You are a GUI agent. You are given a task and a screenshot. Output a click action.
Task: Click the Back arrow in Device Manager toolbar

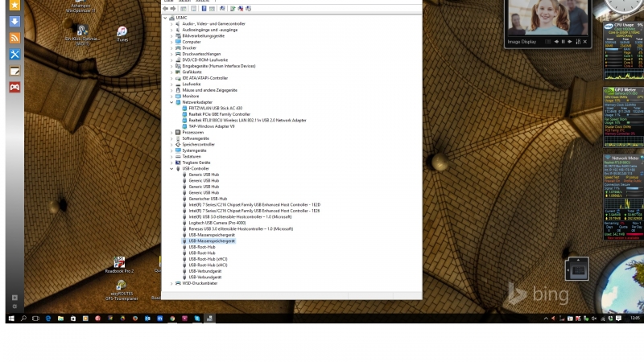coord(165,8)
